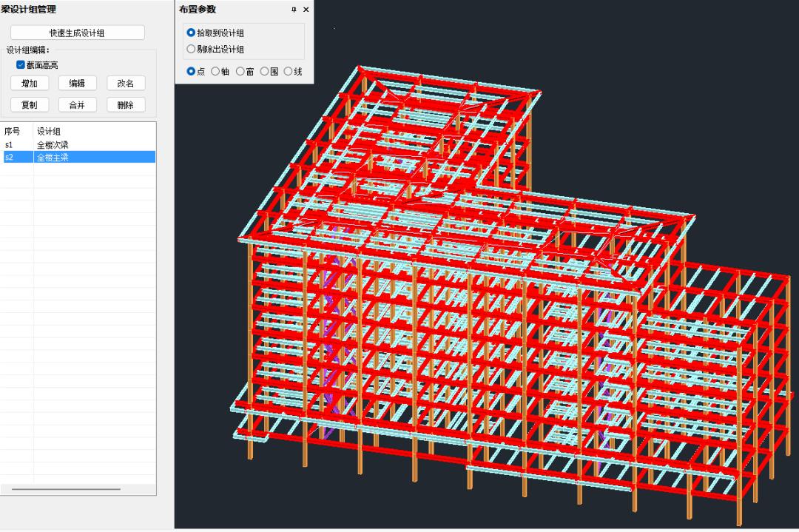The height and width of the screenshot is (532, 799).
Task: Click the design group list horizontal scrollbar
Action: pyautogui.click(x=66, y=489)
